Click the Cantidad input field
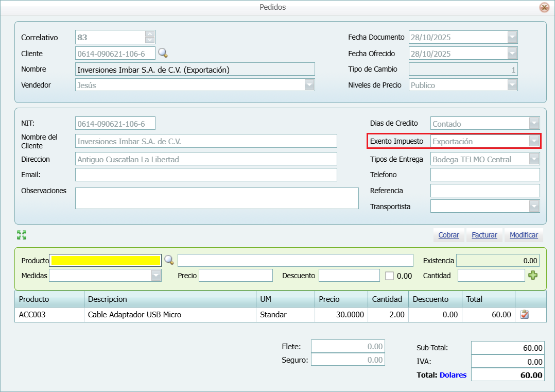 pyautogui.click(x=491, y=276)
